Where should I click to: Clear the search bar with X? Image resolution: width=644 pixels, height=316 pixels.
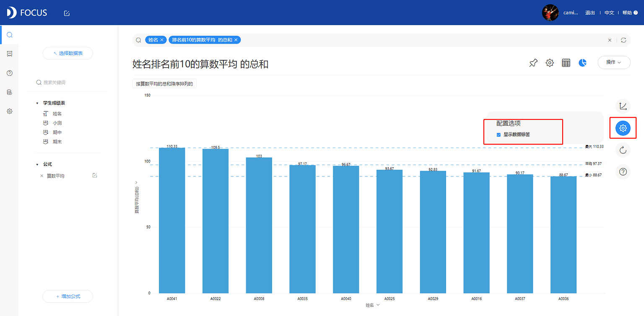point(610,40)
